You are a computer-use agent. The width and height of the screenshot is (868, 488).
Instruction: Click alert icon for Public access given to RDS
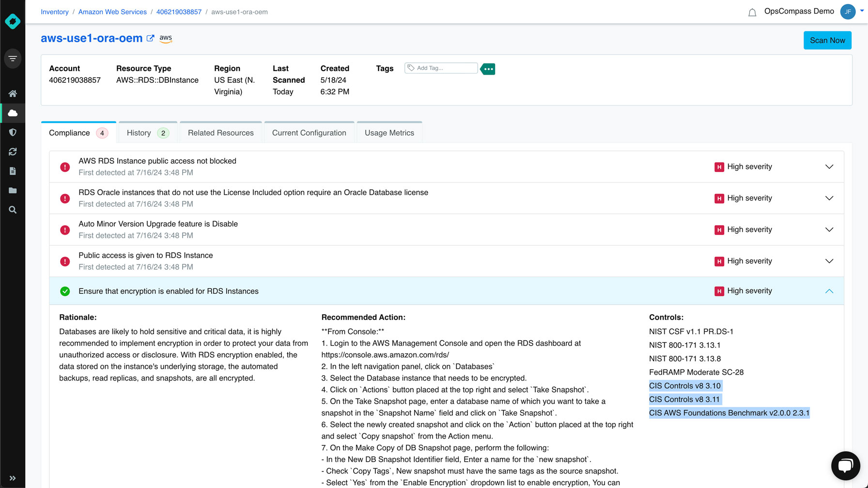65,261
